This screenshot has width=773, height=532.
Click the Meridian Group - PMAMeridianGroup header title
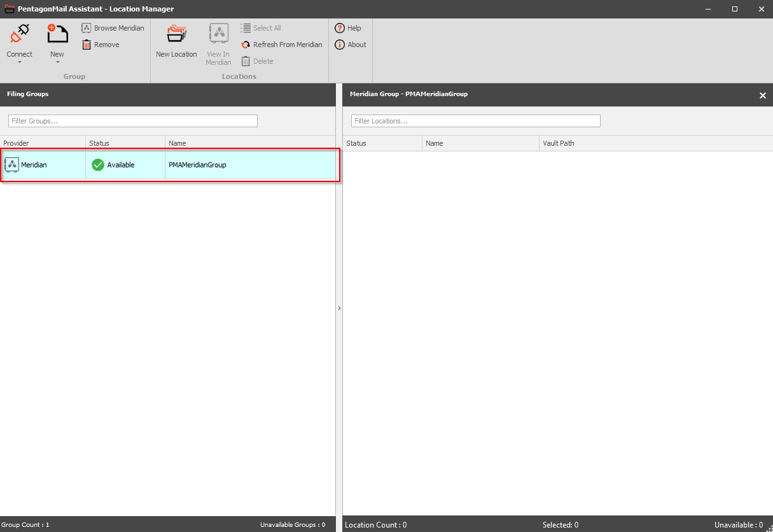click(x=408, y=94)
